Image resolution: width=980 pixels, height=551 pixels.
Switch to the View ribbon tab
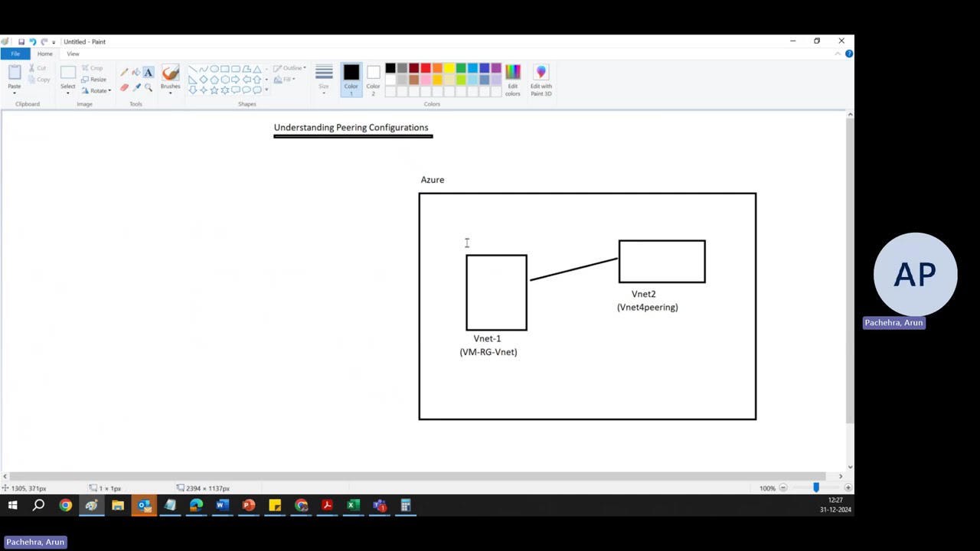point(73,54)
